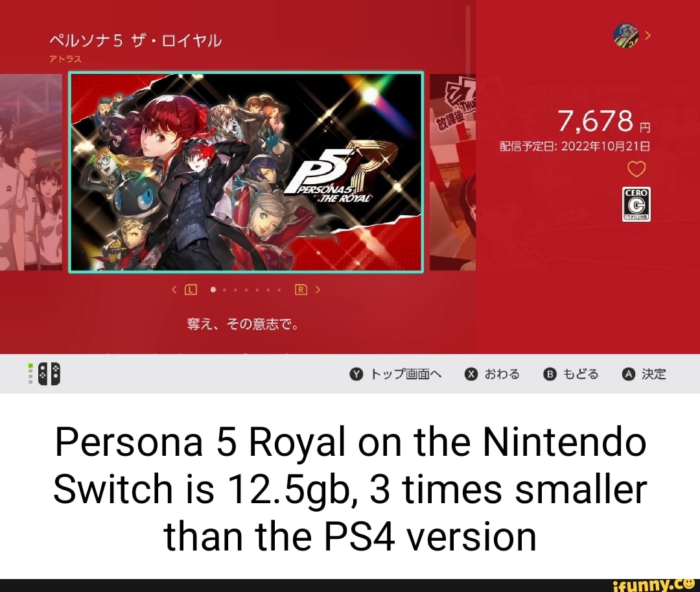Viewport: 700px width, 592px height.
Task: Click the user profile avatar icon
Action: (x=625, y=36)
